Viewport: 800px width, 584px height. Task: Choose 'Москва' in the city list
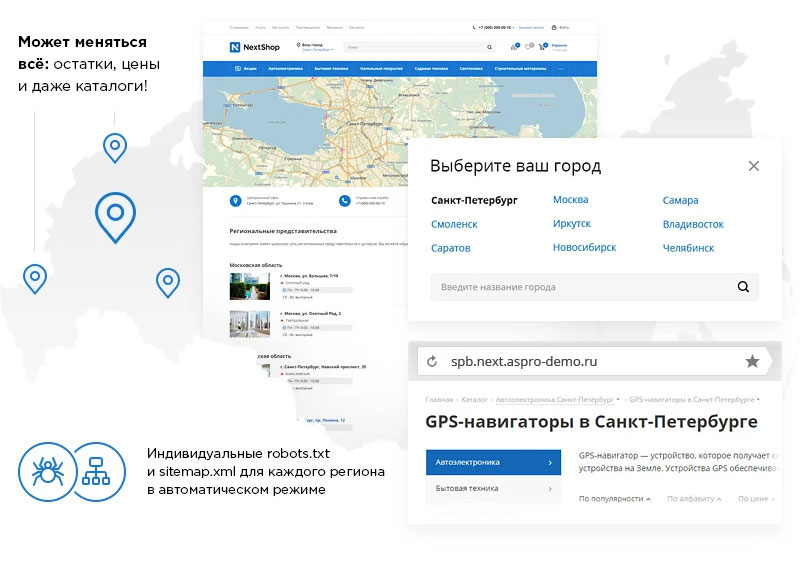pyautogui.click(x=570, y=200)
